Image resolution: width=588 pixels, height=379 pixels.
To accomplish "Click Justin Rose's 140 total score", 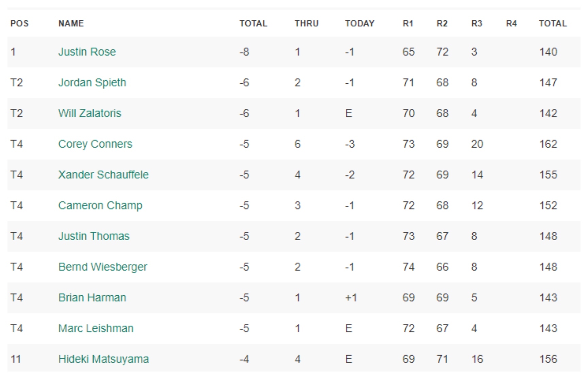I will click(548, 52).
